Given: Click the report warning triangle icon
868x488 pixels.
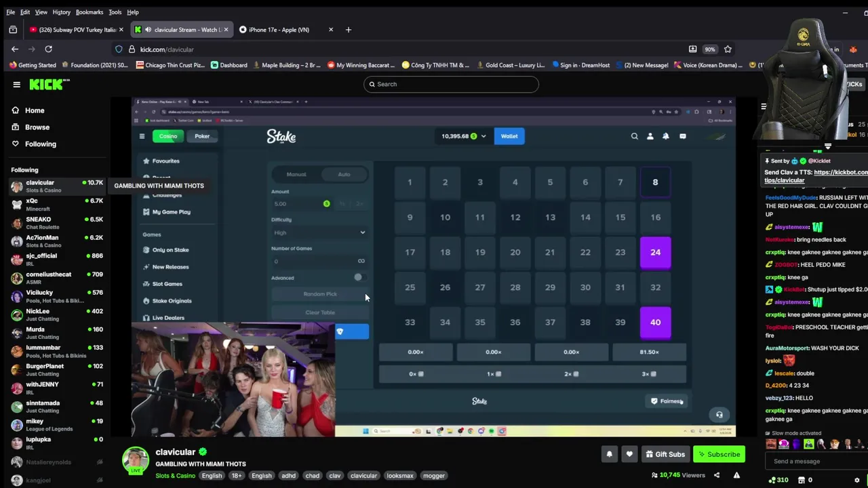Looking at the screenshot, I should tap(736, 475).
